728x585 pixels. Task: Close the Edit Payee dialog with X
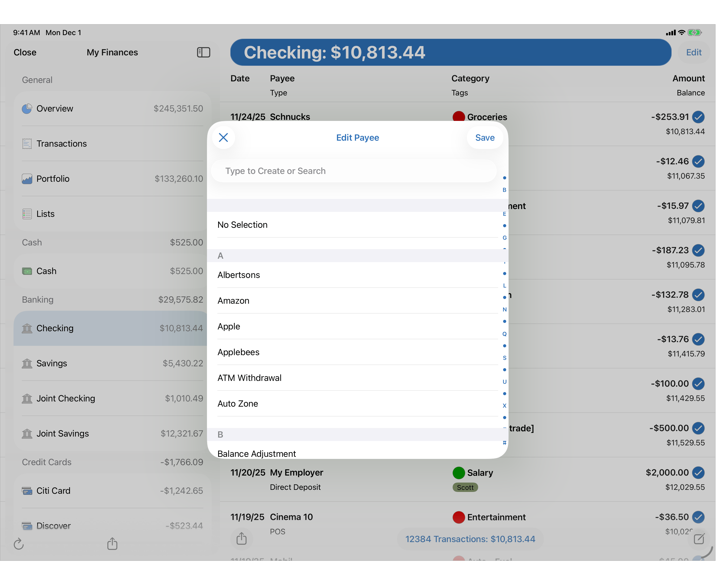[x=223, y=138]
